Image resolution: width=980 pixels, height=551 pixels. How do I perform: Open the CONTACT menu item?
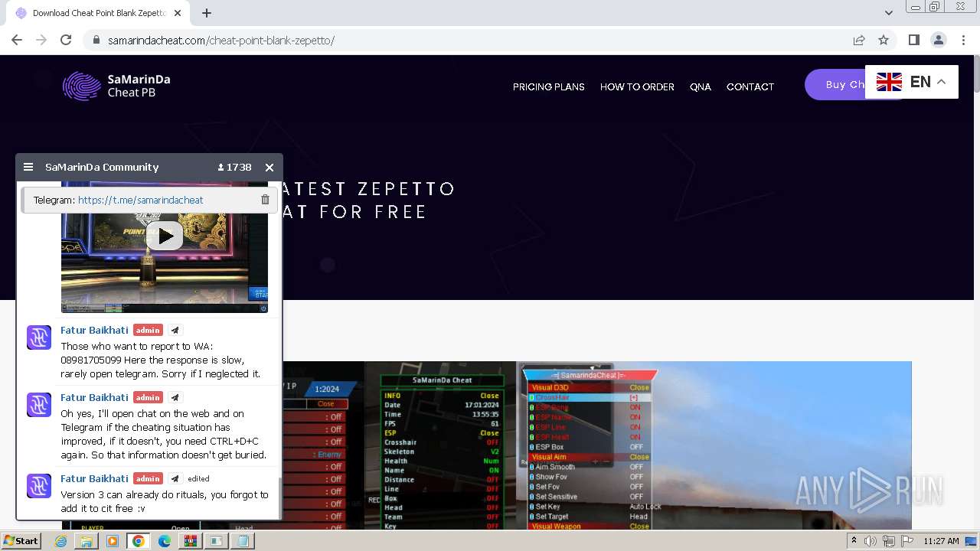coord(750,86)
